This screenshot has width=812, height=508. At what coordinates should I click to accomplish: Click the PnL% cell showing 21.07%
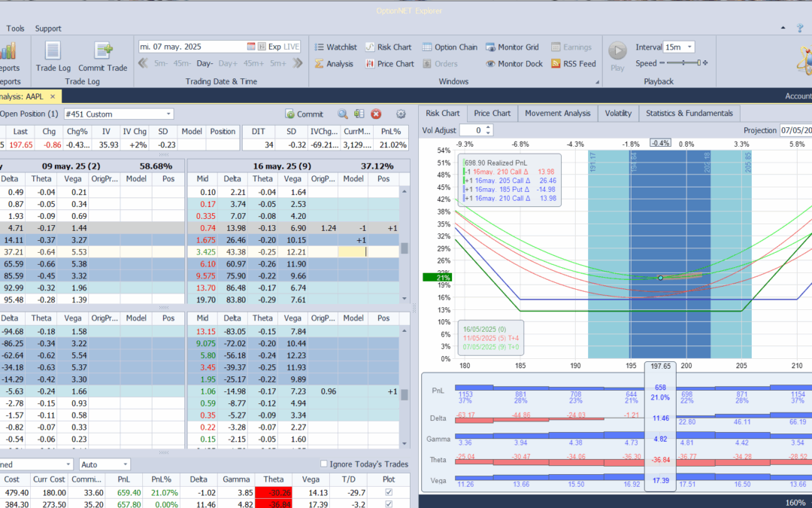point(164,493)
